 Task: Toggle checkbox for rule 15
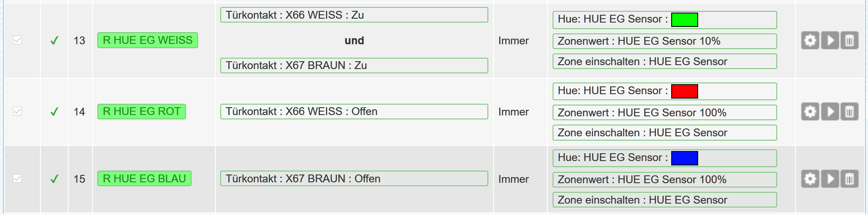(x=17, y=178)
